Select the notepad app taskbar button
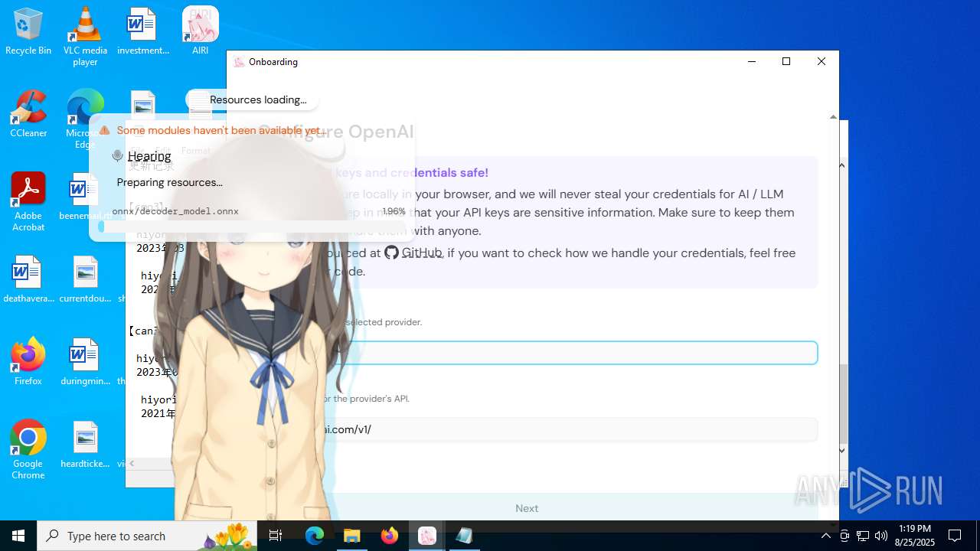Screen dimensions: 980x551 [464, 536]
